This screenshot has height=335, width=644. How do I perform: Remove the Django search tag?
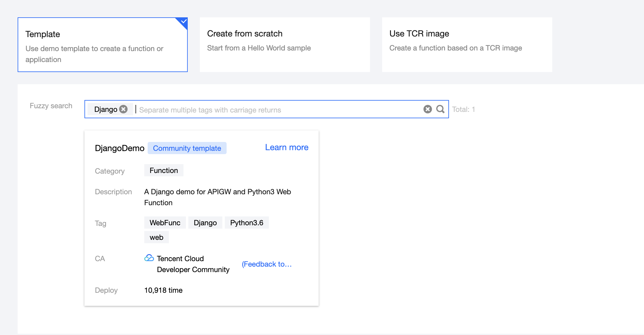[x=123, y=109]
